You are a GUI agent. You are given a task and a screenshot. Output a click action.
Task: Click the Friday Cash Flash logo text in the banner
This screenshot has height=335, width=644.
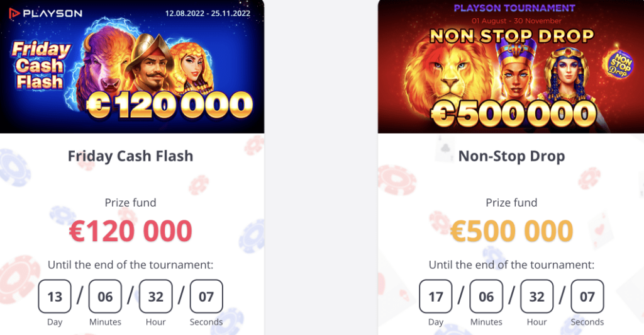(41, 65)
